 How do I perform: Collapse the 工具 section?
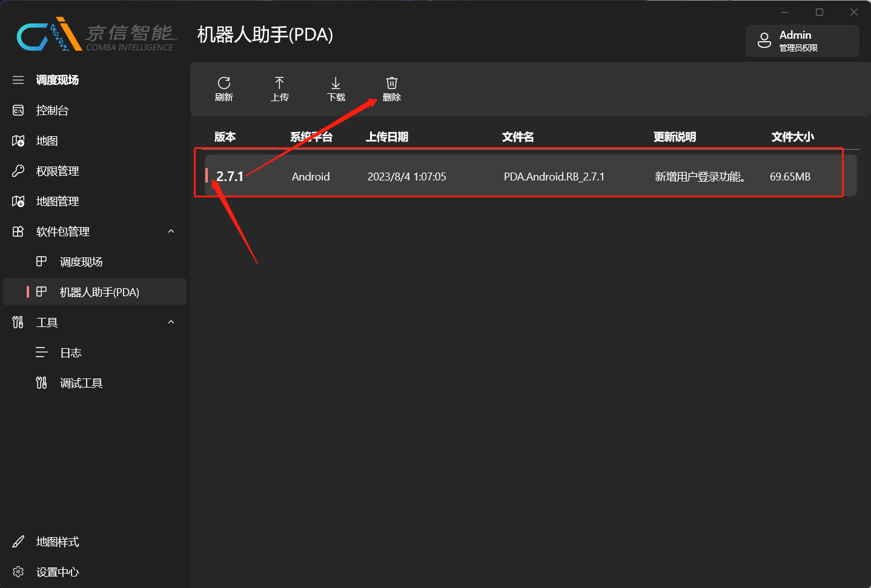[x=170, y=322]
